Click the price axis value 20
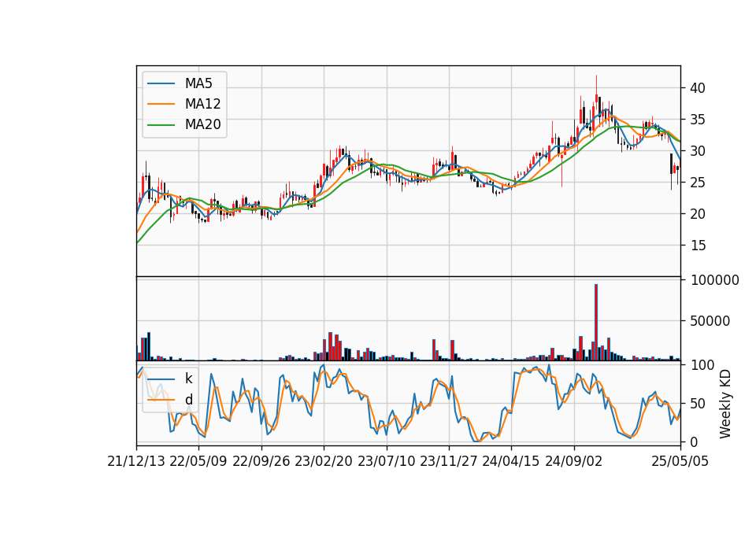756x543 pixels. click(698, 214)
